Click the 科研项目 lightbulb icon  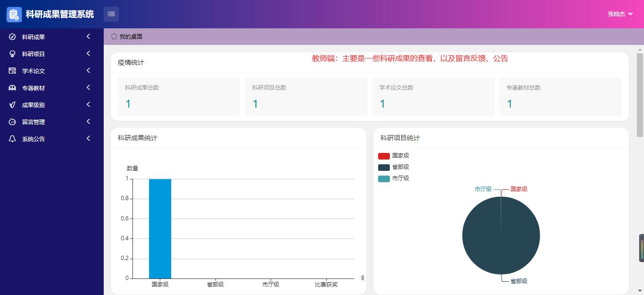[12, 54]
